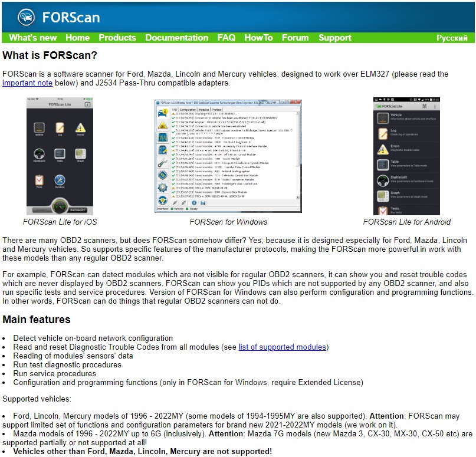Open the 'list of supported modules' link

pos(283,347)
